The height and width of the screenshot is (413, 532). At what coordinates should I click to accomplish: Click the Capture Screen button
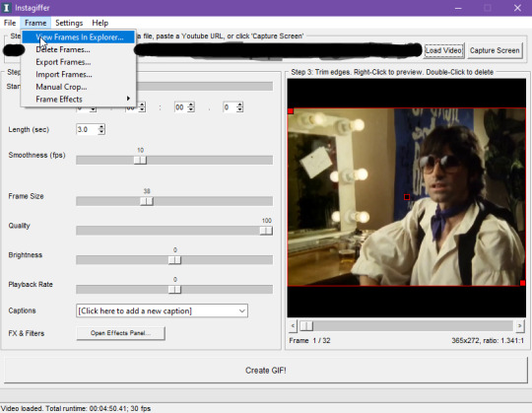[x=495, y=50]
